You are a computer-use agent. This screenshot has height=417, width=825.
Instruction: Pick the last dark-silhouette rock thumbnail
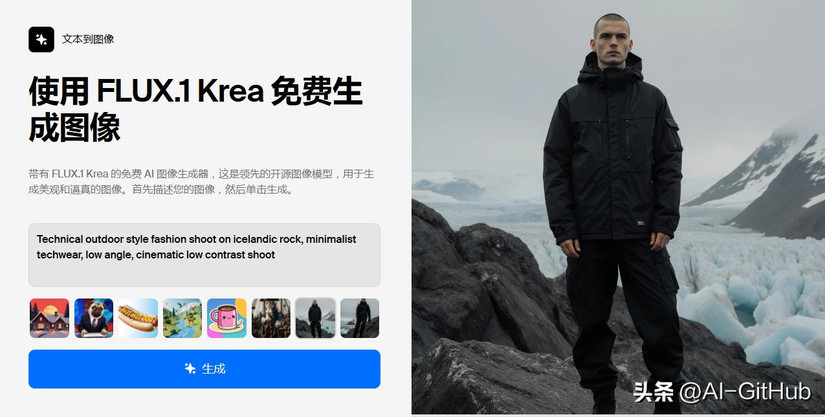coord(360,318)
